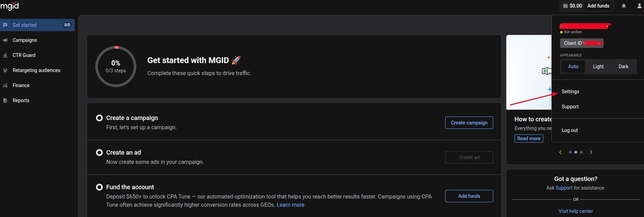Click the Campaigns megaphone icon
The height and width of the screenshot is (217, 644).
[x=5, y=40]
